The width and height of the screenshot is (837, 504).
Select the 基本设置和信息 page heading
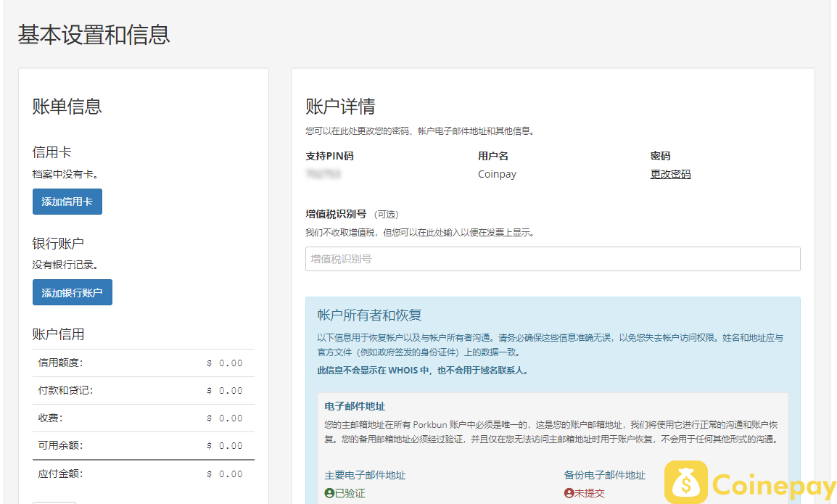pos(94,36)
